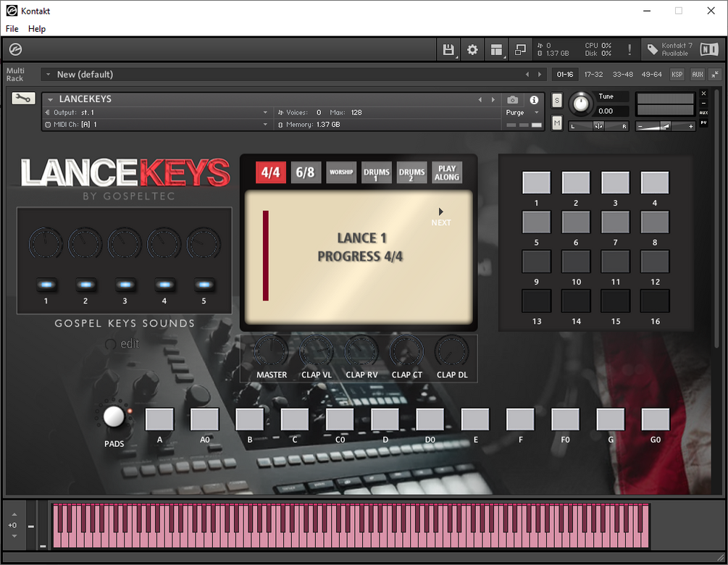Toggle the edit radio button
The image size is (728, 565).
point(110,344)
